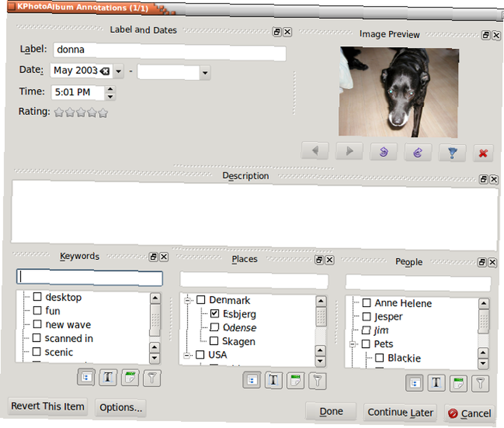
Task: Float the People panel
Action: (x=482, y=262)
